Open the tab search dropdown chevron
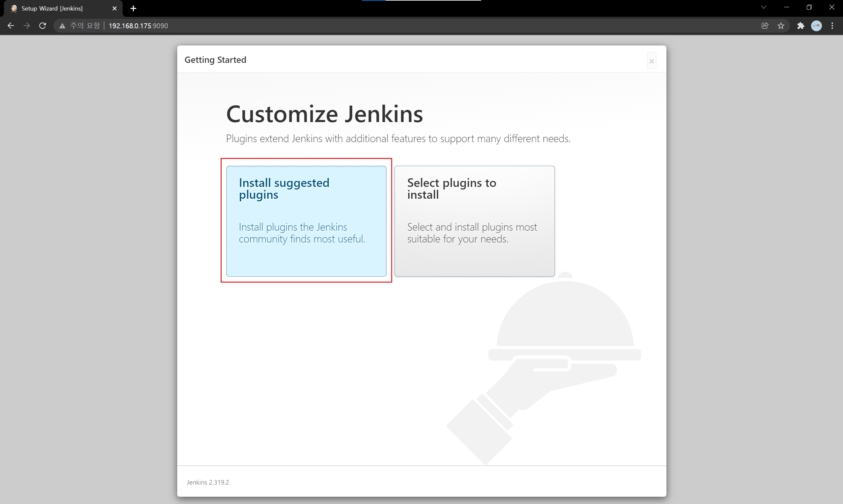 pos(763,8)
